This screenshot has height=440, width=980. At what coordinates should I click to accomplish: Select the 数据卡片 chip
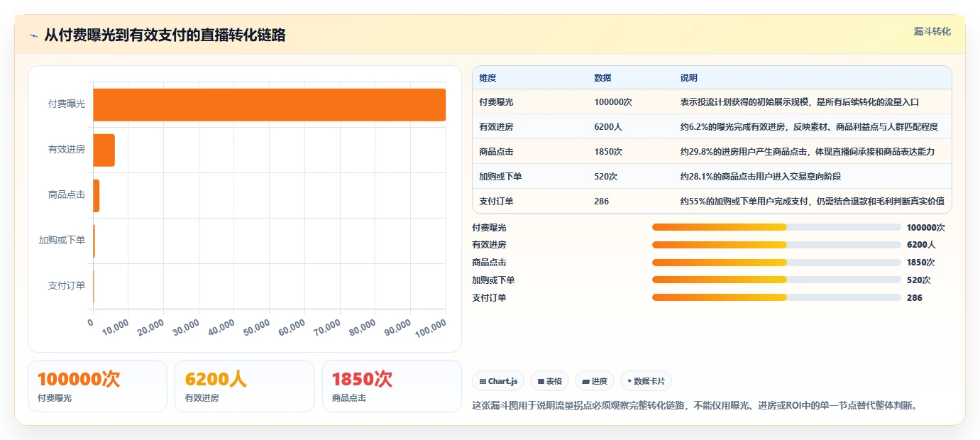pyautogui.click(x=646, y=381)
